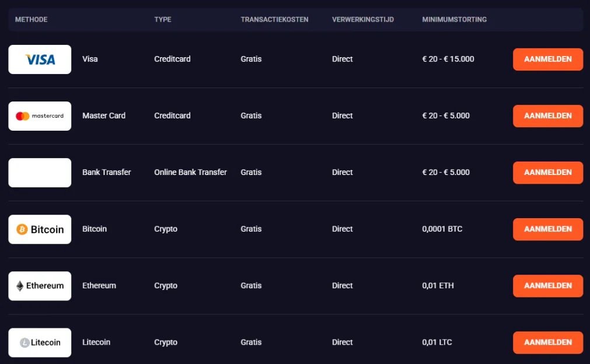Click the Visa logo card
The image size is (590, 364).
pos(40,60)
